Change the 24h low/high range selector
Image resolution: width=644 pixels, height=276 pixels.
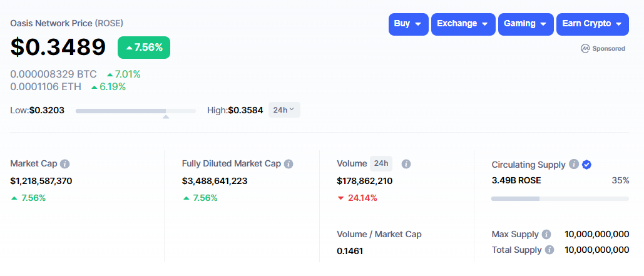click(x=284, y=110)
